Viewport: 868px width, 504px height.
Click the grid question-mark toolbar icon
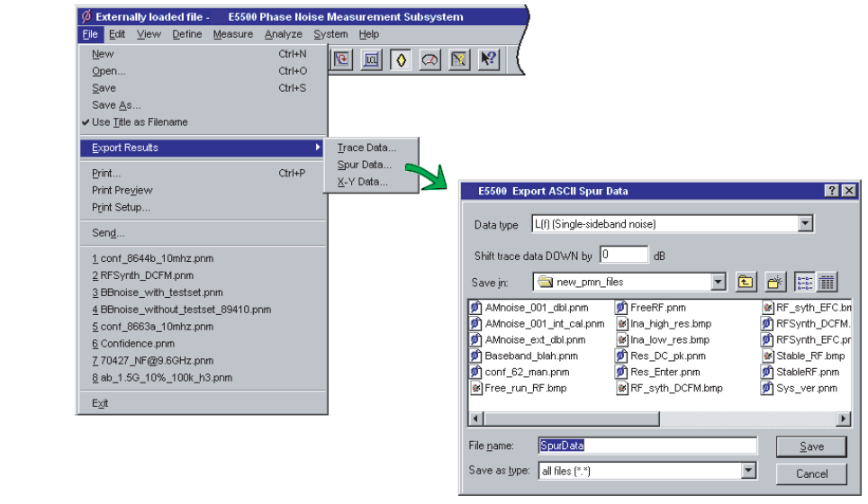459,59
